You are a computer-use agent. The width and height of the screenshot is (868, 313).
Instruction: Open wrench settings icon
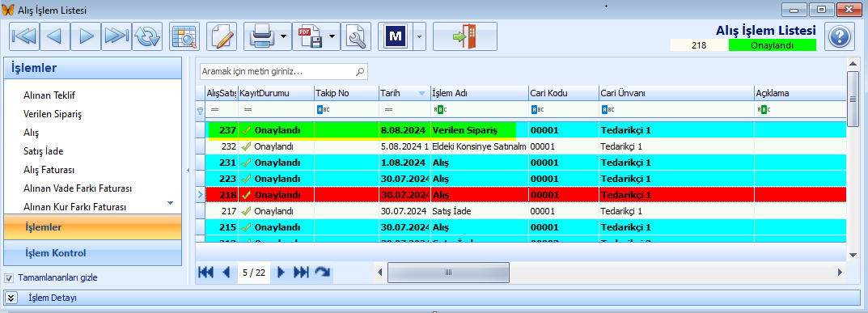click(x=356, y=36)
